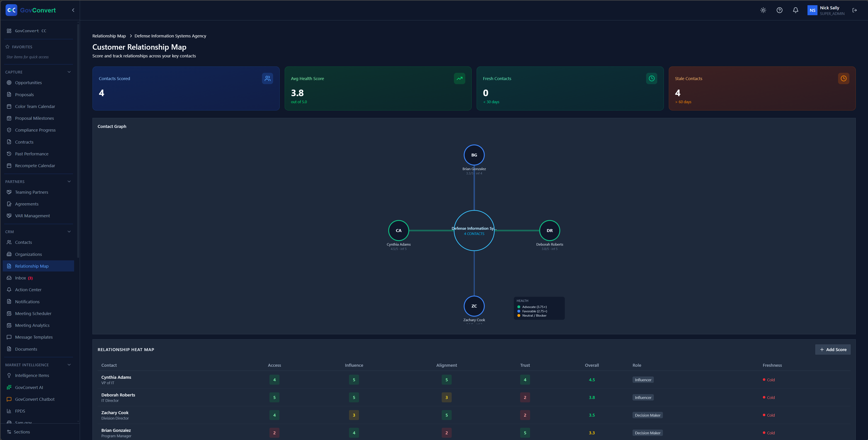Collapse the MARKET INTELLIGENCE section

pyautogui.click(x=69, y=365)
